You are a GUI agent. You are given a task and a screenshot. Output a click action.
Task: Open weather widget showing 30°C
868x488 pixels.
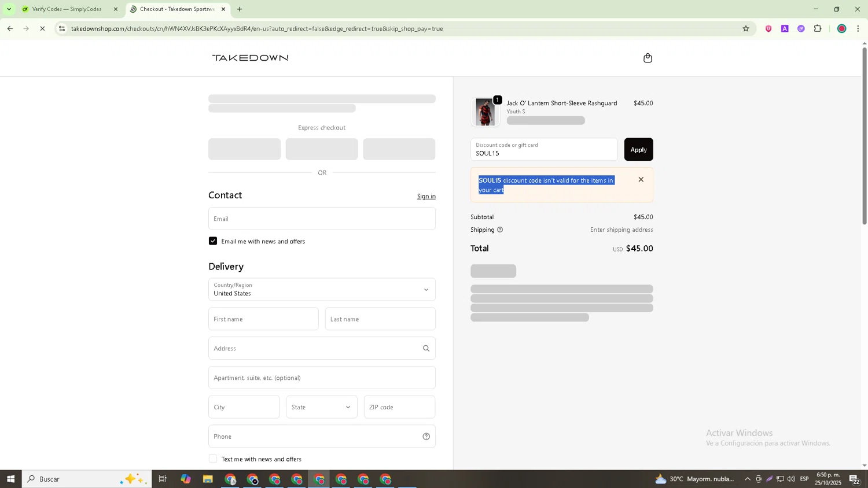pos(695,479)
